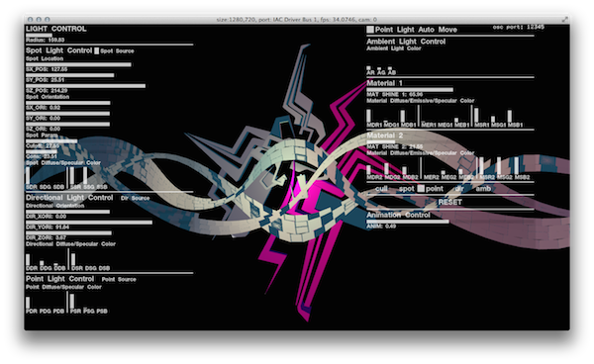Click the SX_ORI spot orientation slider

pos(67,103)
